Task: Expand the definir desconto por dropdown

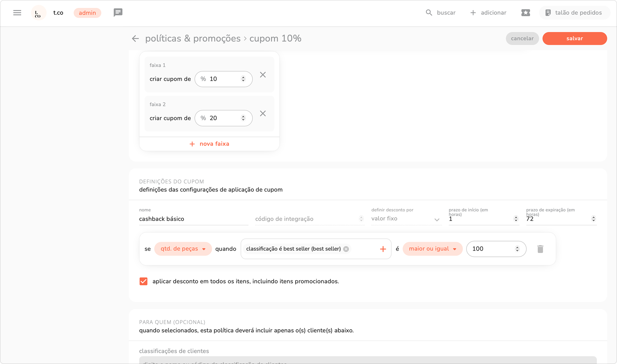Action: click(406, 219)
